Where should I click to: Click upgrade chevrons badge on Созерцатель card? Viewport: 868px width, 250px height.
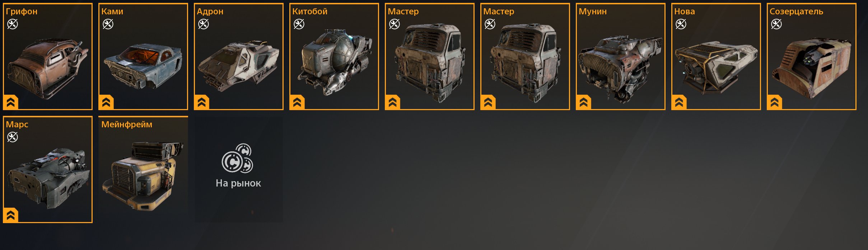(x=775, y=103)
